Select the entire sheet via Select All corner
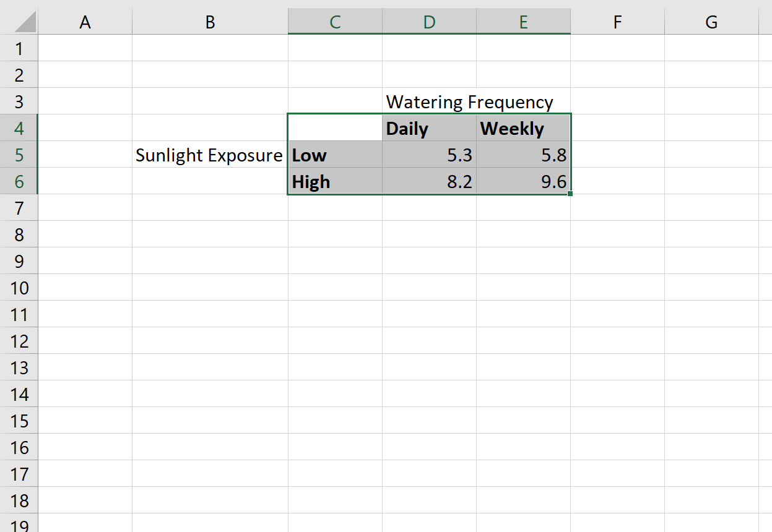The width and height of the screenshot is (772, 532). (x=19, y=21)
